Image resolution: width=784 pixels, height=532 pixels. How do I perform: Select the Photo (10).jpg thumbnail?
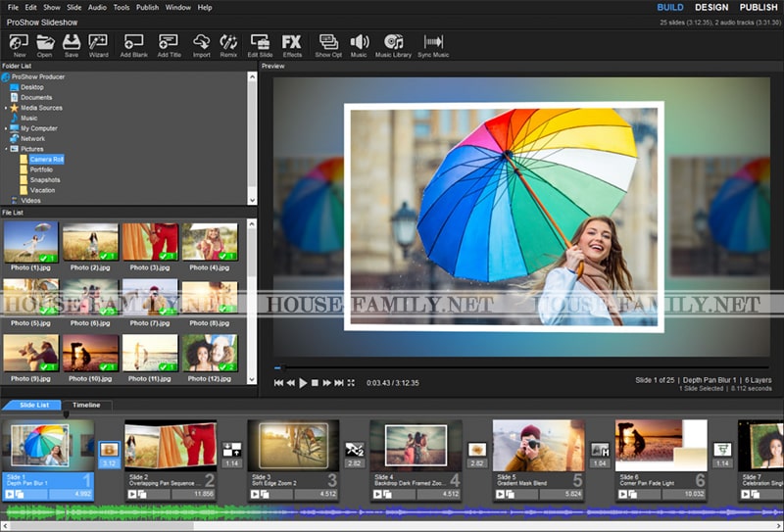tap(90, 353)
